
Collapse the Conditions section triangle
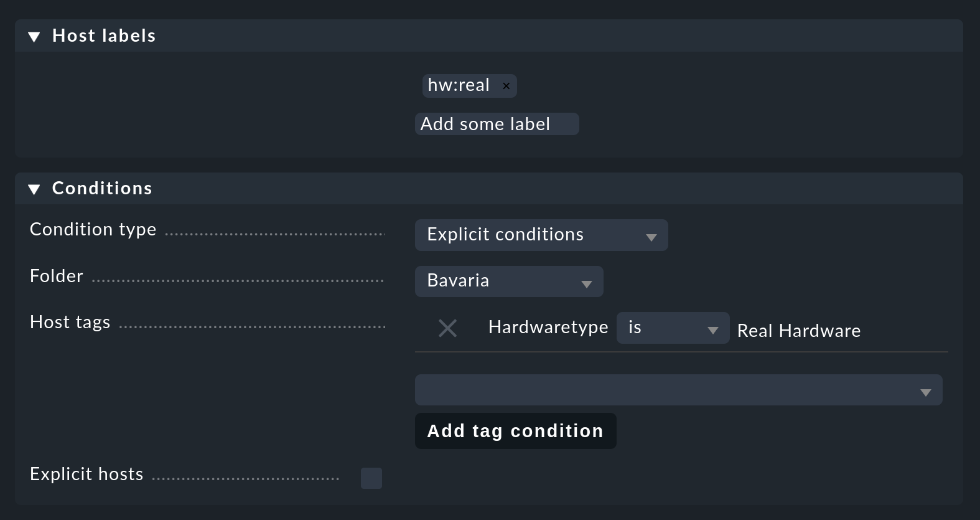pyautogui.click(x=35, y=189)
